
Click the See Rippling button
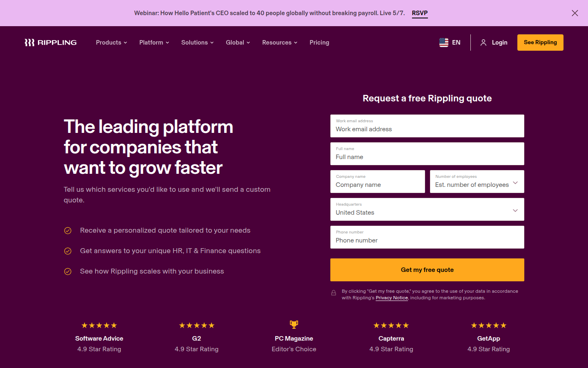[540, 43]
